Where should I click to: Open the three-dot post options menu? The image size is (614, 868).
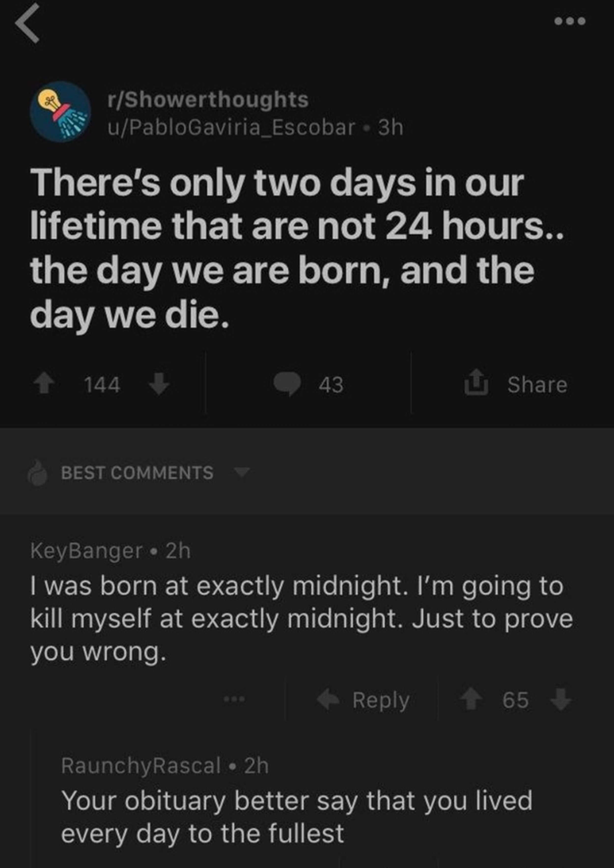570,21
